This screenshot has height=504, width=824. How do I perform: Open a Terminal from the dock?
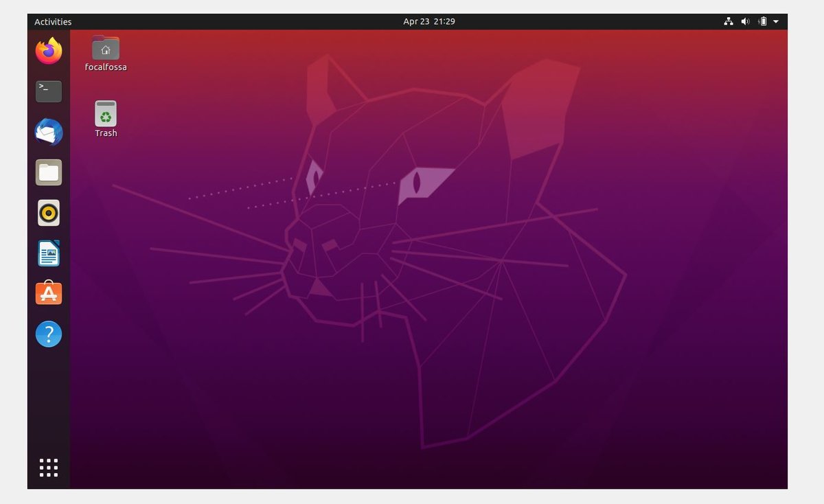pyautogui.click(x=48, y=91)
